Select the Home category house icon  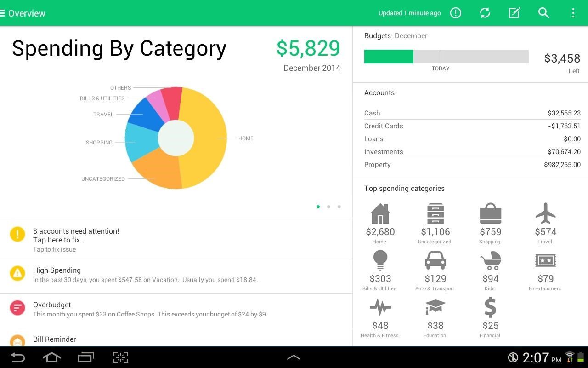click(380, 213)
